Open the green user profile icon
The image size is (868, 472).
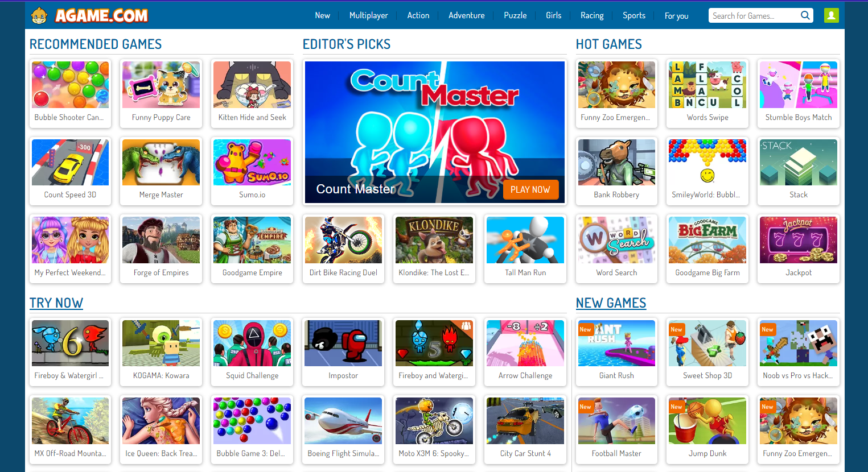(832, 15)
